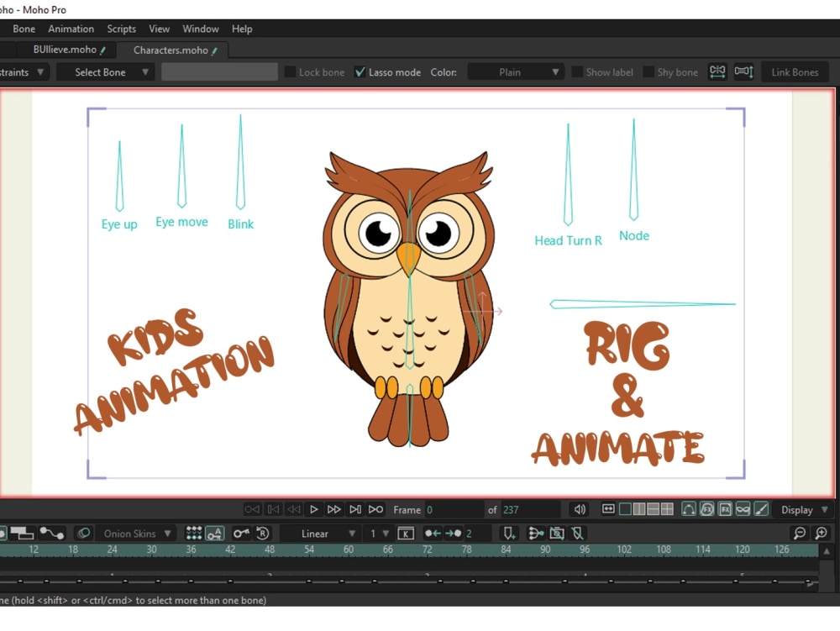Image resolution: width=840 pixels, height=631 pixels.
Task: Open the Help menu
Action: (242, 29)
